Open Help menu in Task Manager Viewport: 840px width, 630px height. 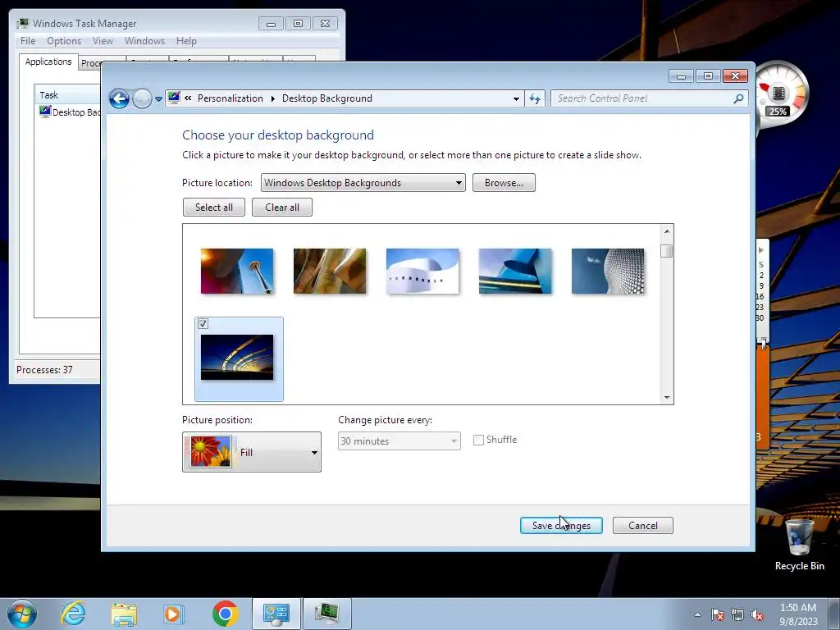click(186, 41)
